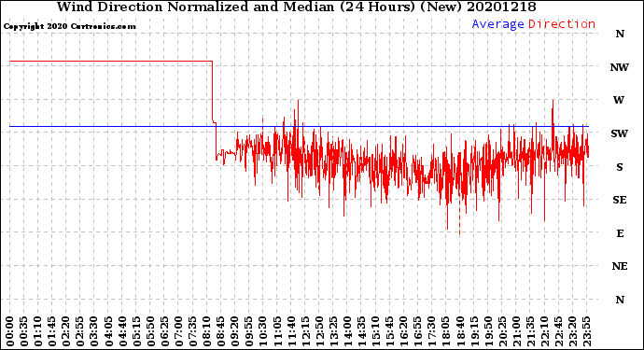Click the 08:45 time label
The width and height of the screenshot is (644, 350).
click(220, 332)
